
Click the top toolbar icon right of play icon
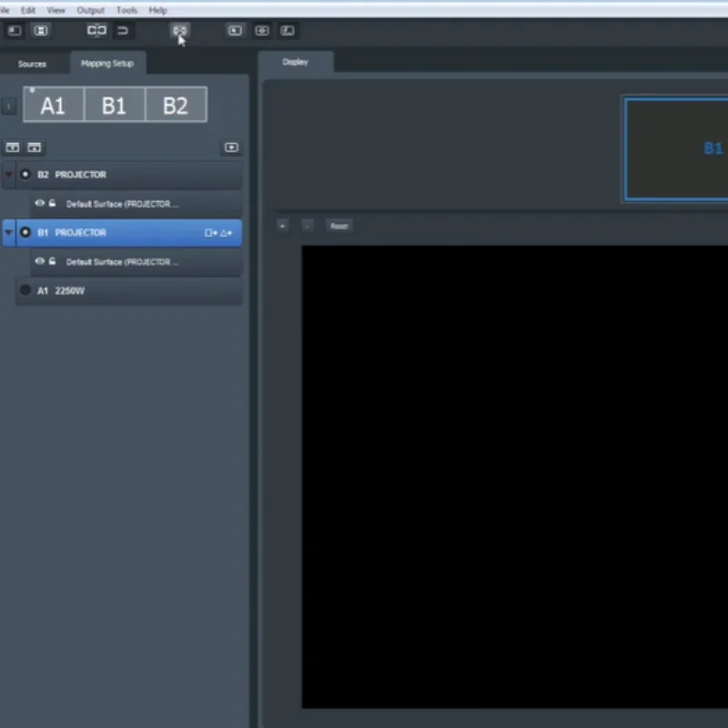tap(262, 30)
